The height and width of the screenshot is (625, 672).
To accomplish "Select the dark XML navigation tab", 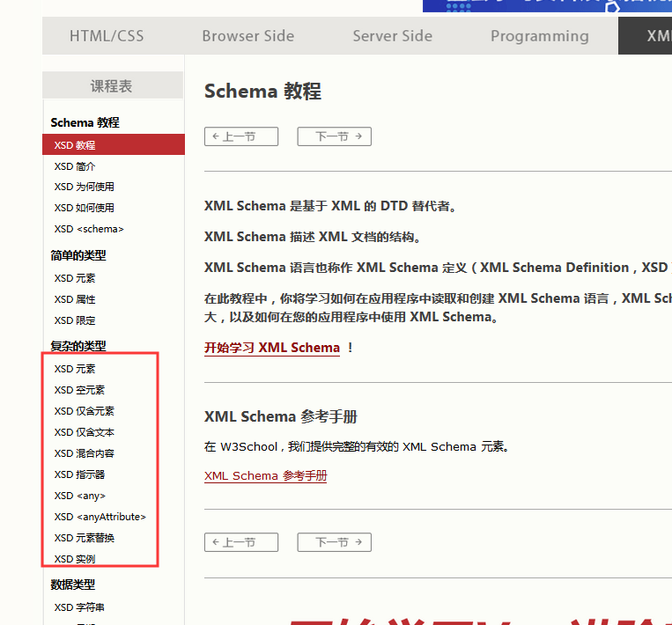I will [645, 36].
